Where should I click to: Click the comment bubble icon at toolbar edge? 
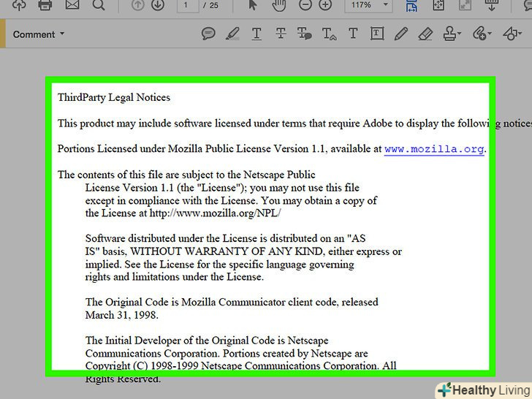(x=528, y=4)
